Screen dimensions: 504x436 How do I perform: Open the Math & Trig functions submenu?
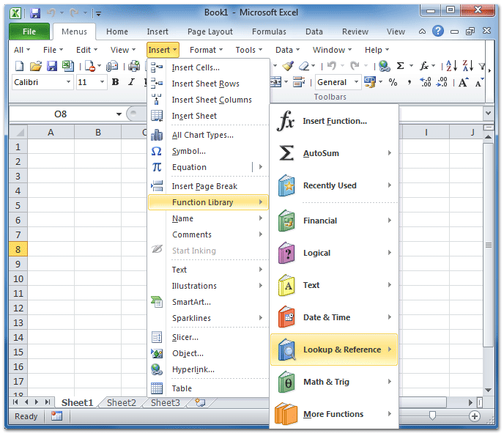point(334,382)
